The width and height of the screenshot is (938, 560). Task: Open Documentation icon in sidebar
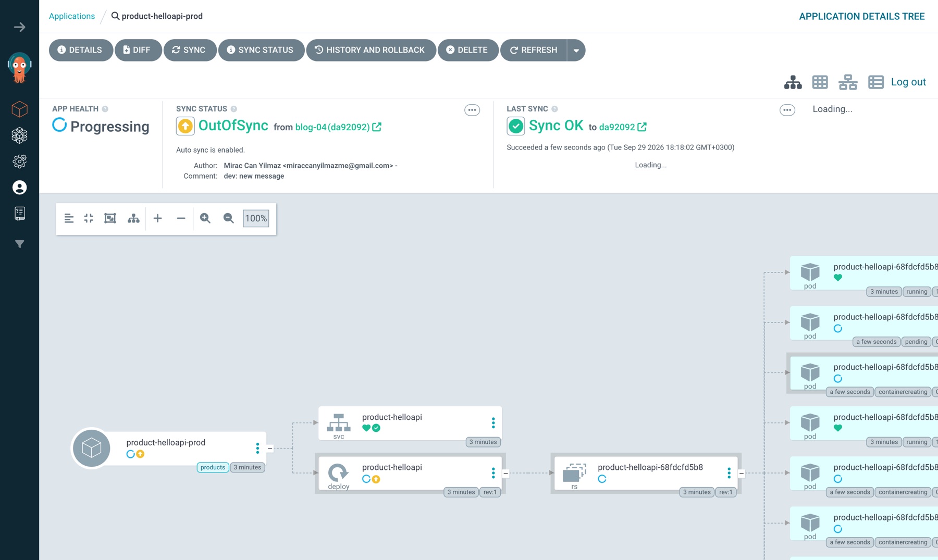coord(19,214)
